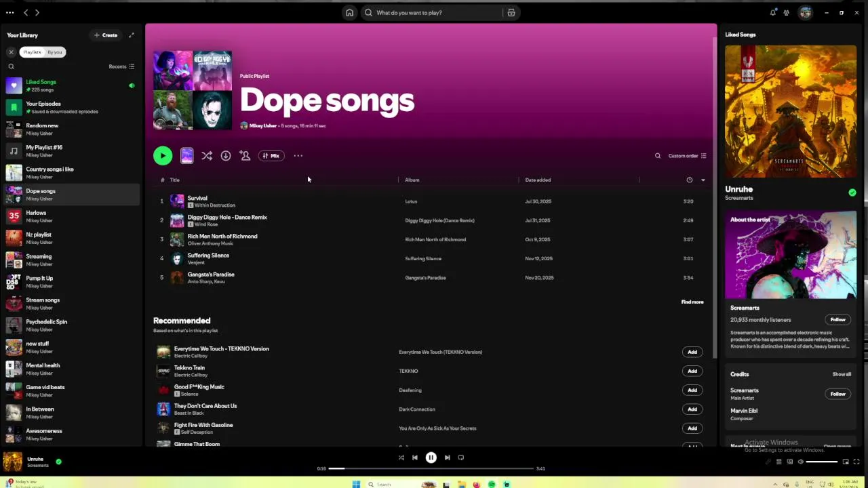Go back with the left arrow
This screenshot has width=868, height=488.
point(26,12)
